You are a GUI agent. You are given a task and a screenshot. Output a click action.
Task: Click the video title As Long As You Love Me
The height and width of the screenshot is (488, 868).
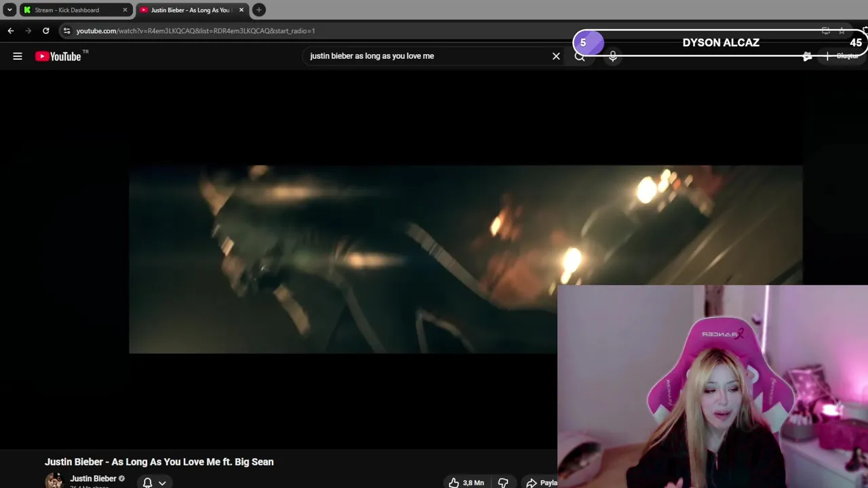click(x=159, y=462)
